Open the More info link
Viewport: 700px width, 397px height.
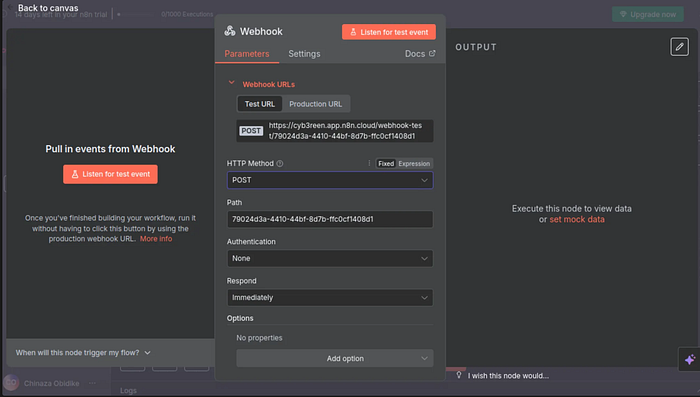[x=156, y=239]
